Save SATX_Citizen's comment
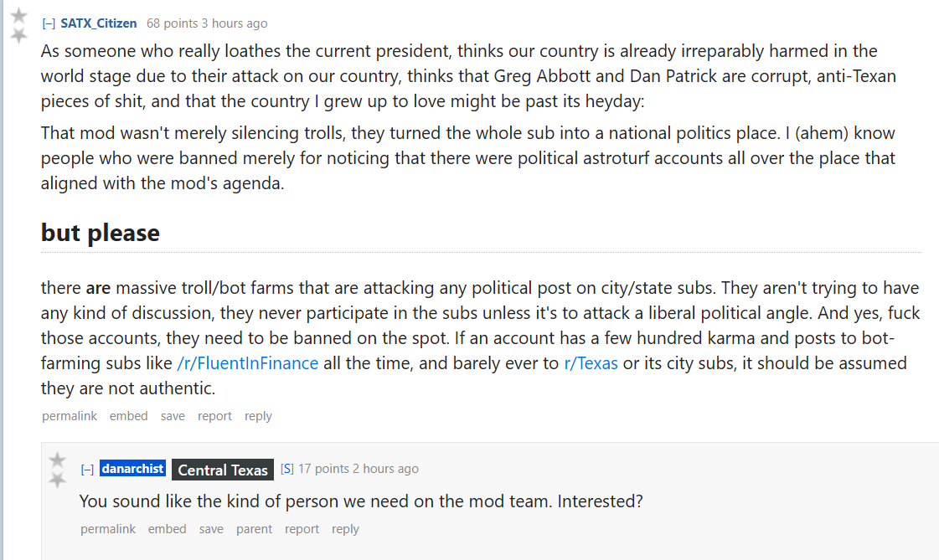This screenshot has height=560, width=939. click(x=173, y=416)
